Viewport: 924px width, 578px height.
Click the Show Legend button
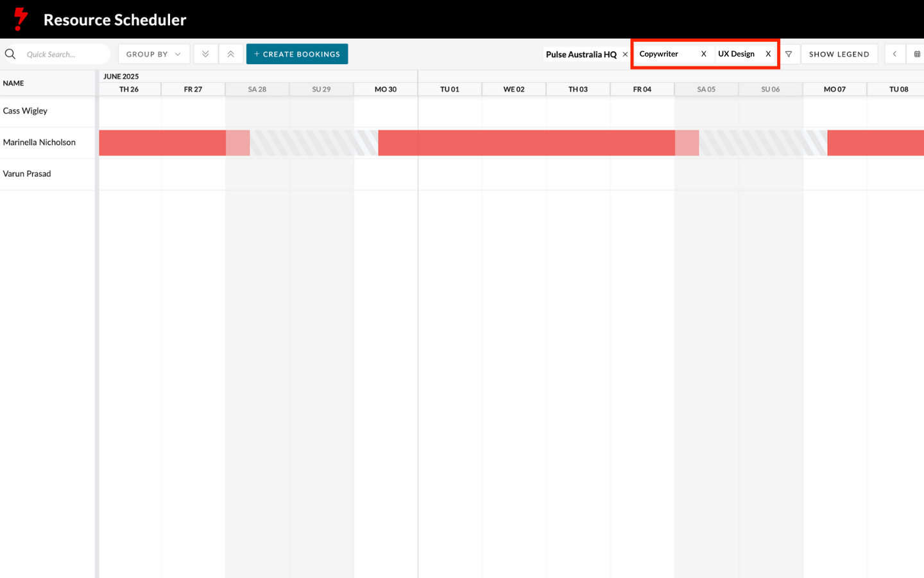pyautogui.click(x=839, y=54)
